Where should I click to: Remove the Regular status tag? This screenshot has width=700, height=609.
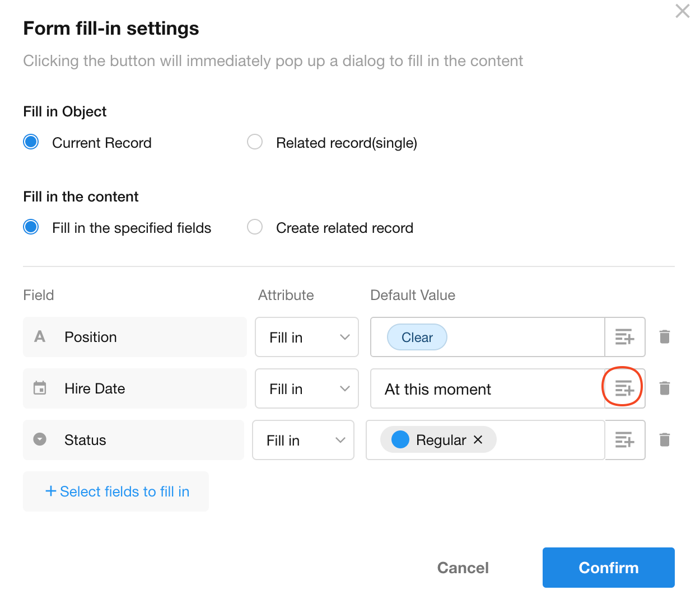click(x=478, y=440)
